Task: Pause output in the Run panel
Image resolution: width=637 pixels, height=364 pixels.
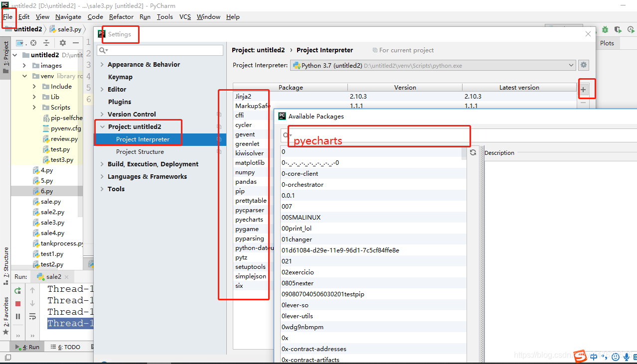Action: click(x=18, y=316)
